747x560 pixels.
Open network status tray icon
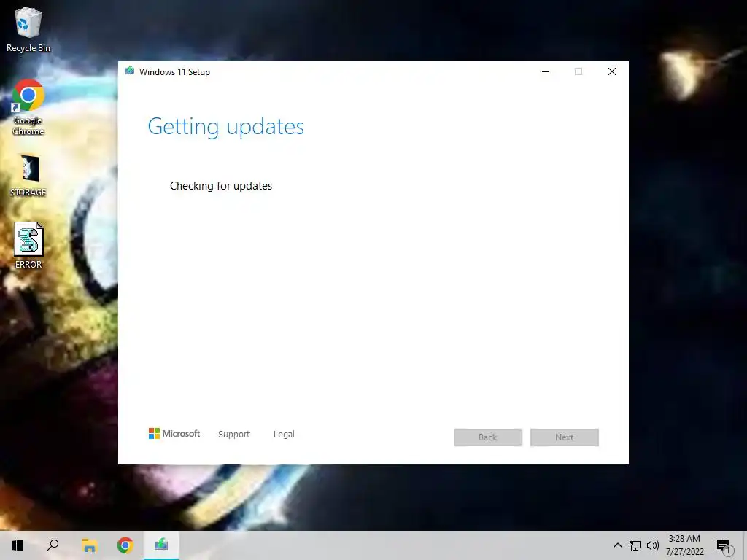click(635, 545)
